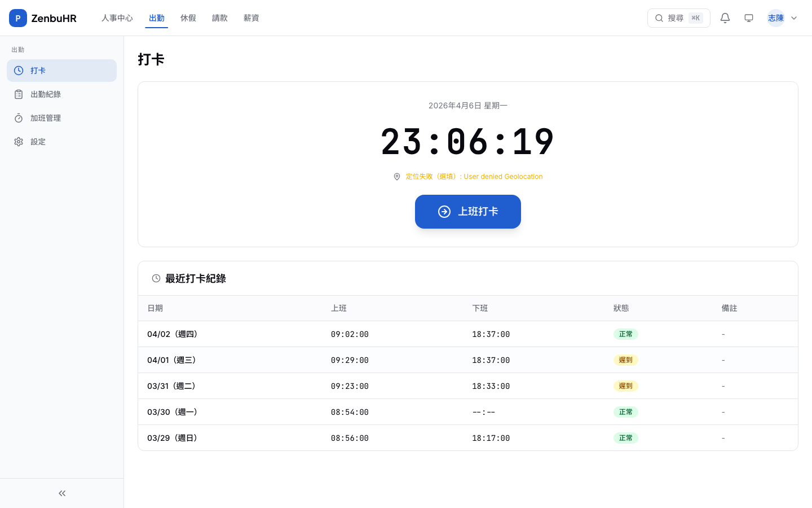Viewport: 812px width, 508px height.
Task: Click clock-in time 08:56:00
Action: coord(350,438)
